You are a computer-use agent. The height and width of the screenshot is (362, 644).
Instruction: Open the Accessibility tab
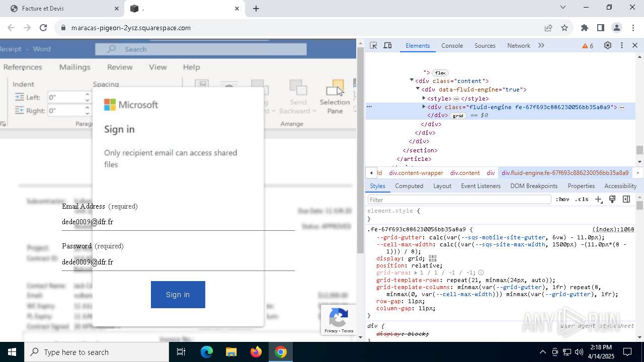point(620,186)
